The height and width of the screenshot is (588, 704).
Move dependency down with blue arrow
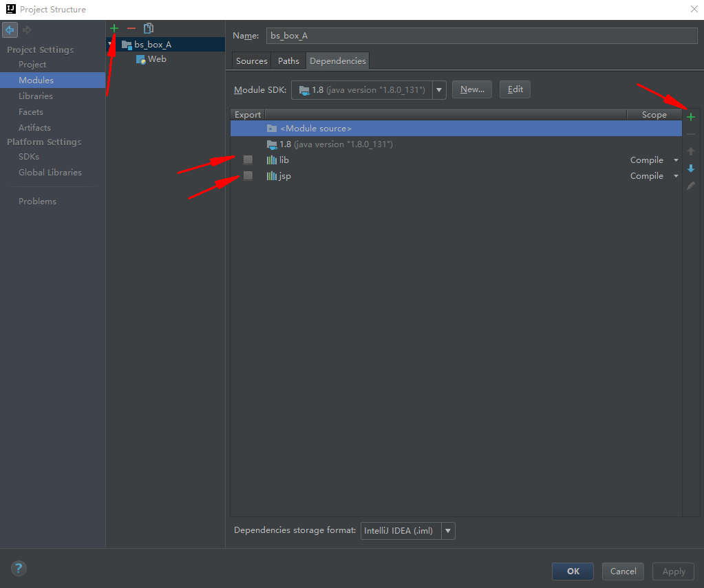[691, 168]
